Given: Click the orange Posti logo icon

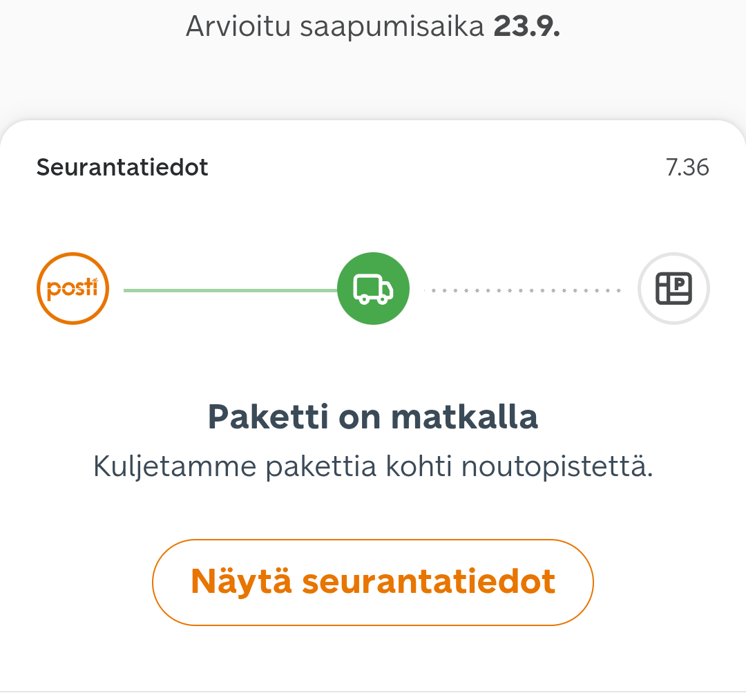Looking at the screenshot, I should (73, 288).
